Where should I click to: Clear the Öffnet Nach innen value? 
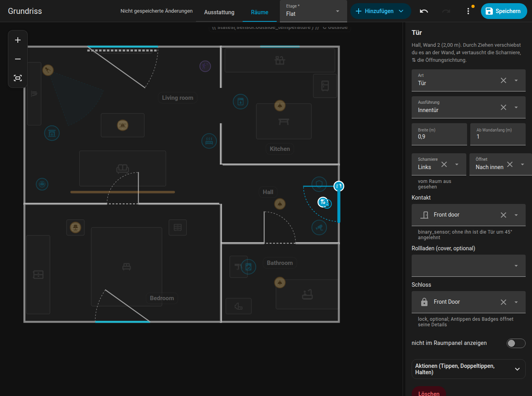[x=510, y=164]
